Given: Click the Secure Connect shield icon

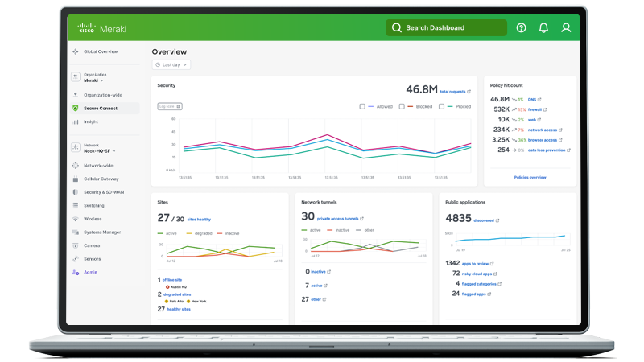Looking at the screenshot, I should coord(75,109).
